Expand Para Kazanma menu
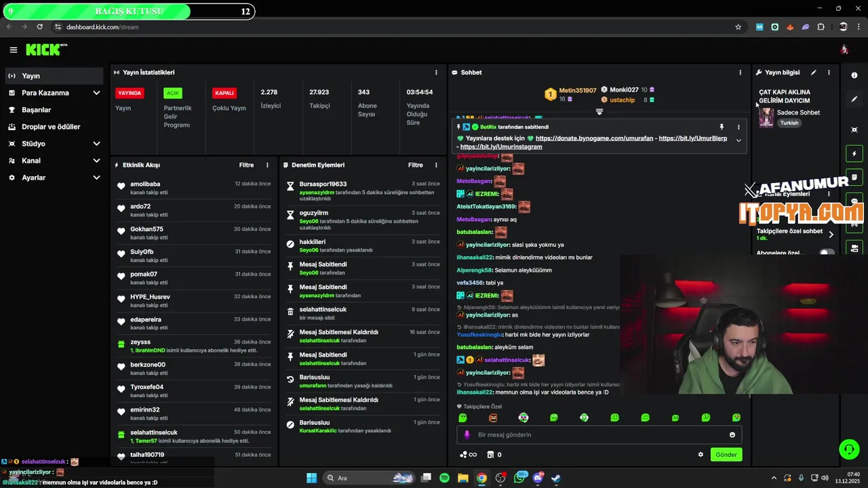 point(96,93)
